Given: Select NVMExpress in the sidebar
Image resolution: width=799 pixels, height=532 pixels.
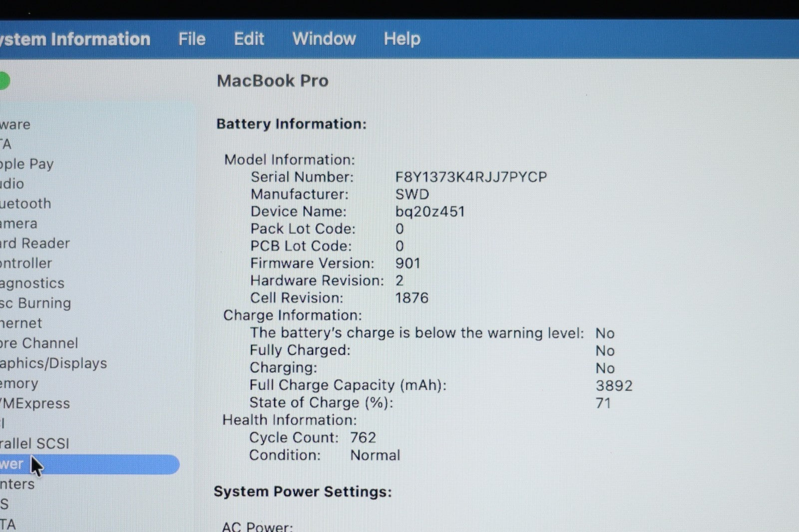Looking at the screenshot, I should [x=35, y=403].
